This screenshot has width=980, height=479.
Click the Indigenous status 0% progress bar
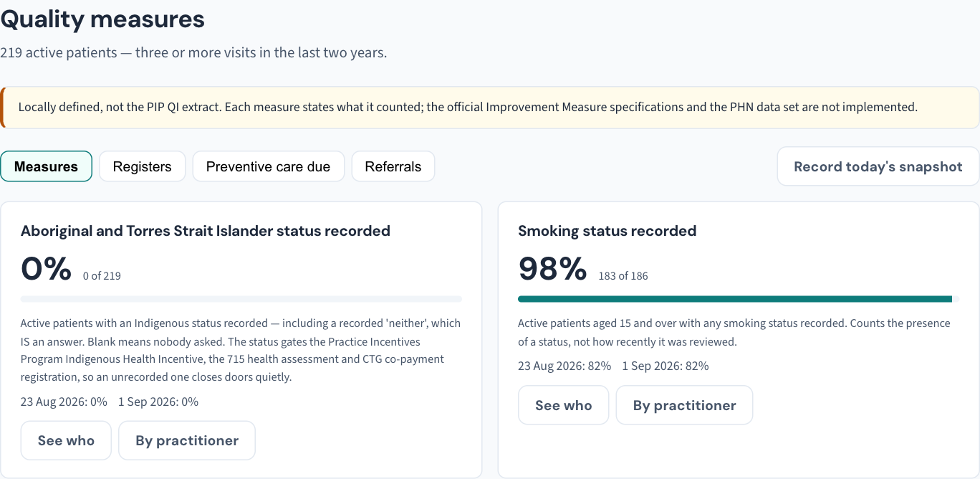tap(241, 299)
